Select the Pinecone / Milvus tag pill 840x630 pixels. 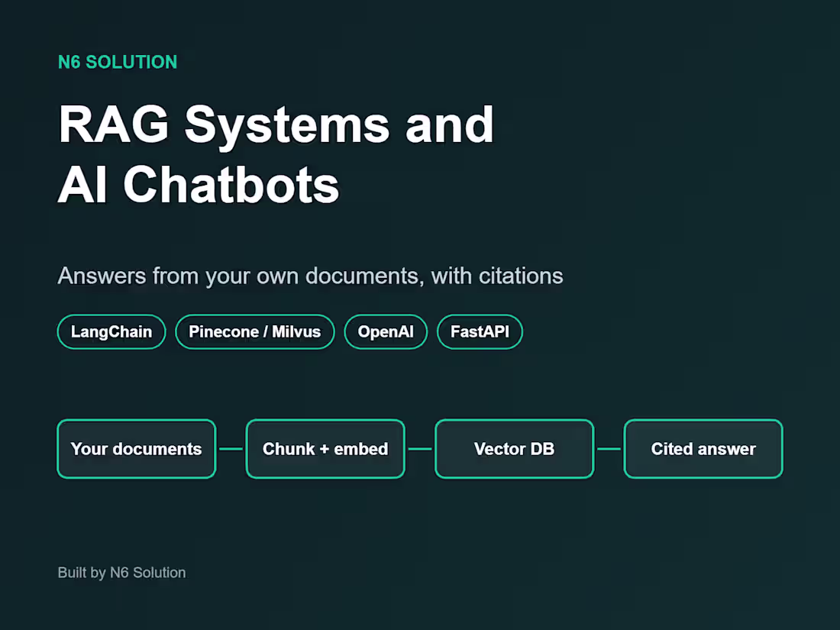(255, 331)
